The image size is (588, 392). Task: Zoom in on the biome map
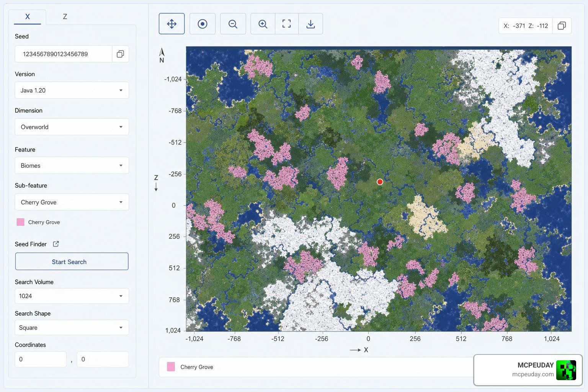pyautogui.click(x=263, y=24)
